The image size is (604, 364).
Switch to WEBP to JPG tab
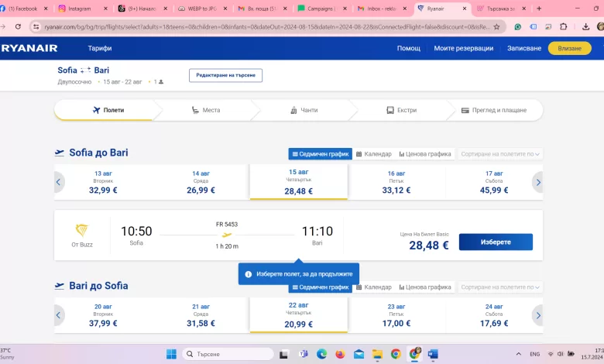coord(202,9)
